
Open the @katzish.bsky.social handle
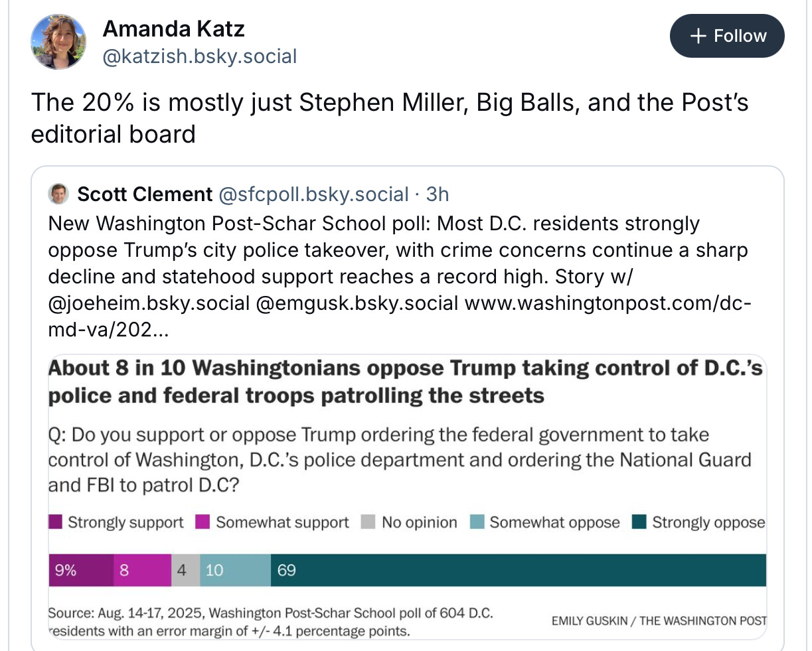199,56
